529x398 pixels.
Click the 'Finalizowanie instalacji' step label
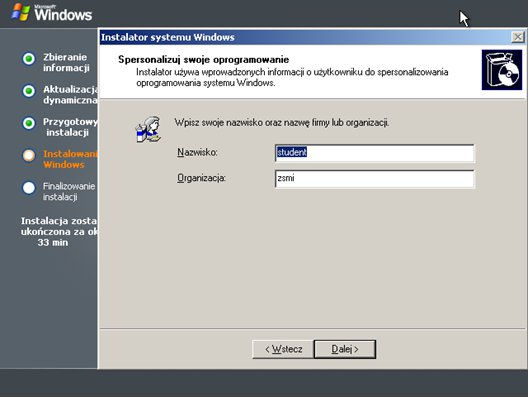(x=69, y=191)
